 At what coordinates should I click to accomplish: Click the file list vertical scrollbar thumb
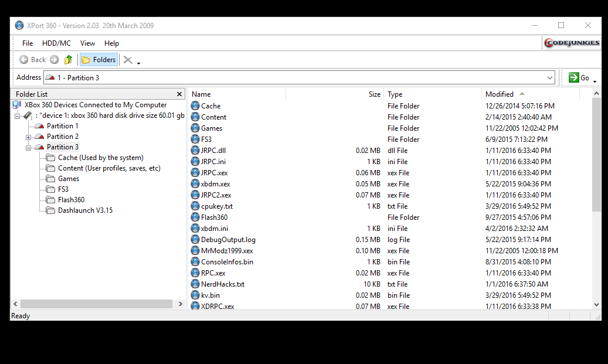(596, 155)
